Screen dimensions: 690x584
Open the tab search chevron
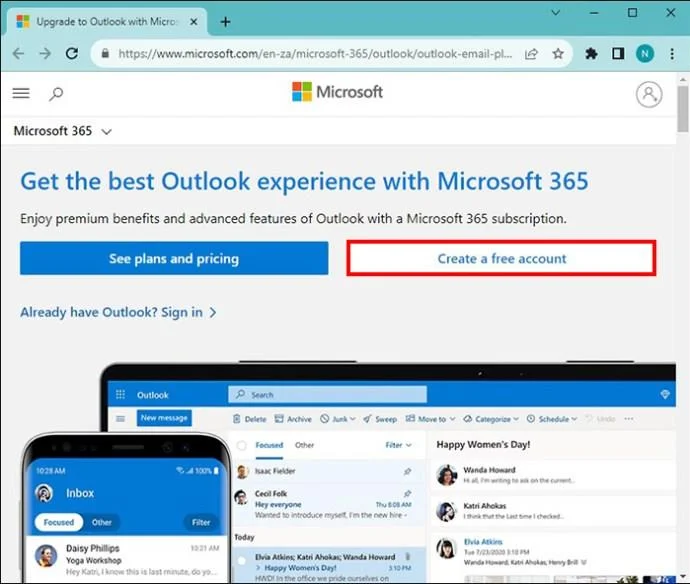point(556,13)
